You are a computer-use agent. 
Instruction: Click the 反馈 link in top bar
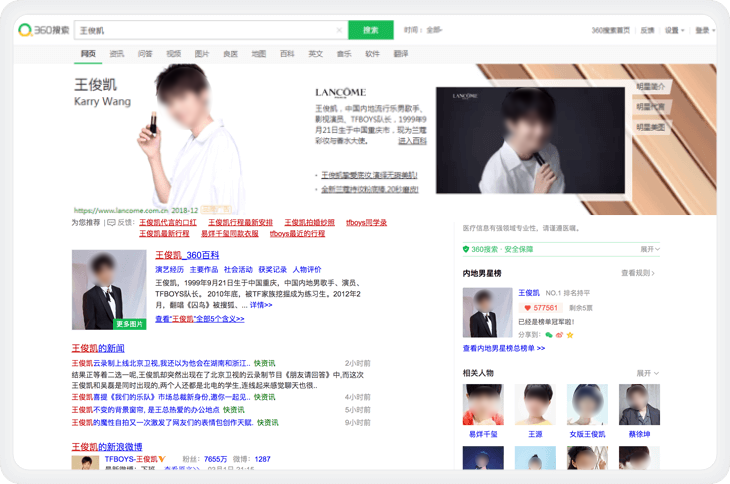647,30
